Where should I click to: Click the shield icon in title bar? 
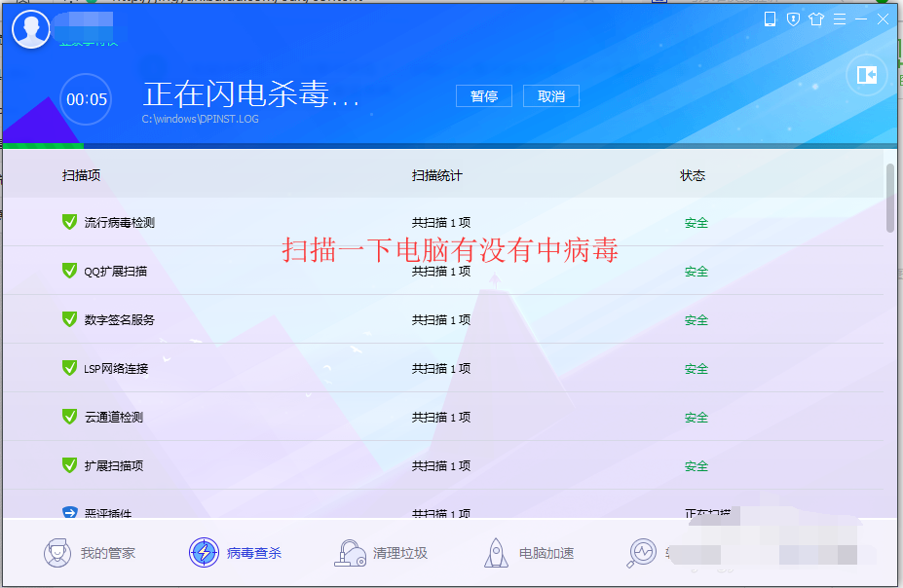tap(793, 19)
